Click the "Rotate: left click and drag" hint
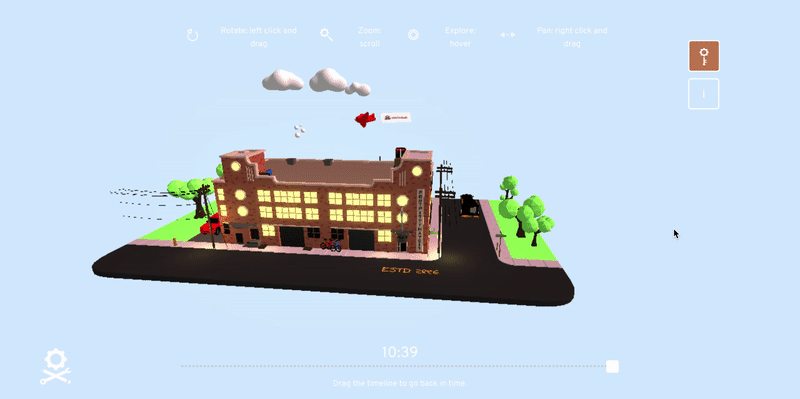 point(259,37)
